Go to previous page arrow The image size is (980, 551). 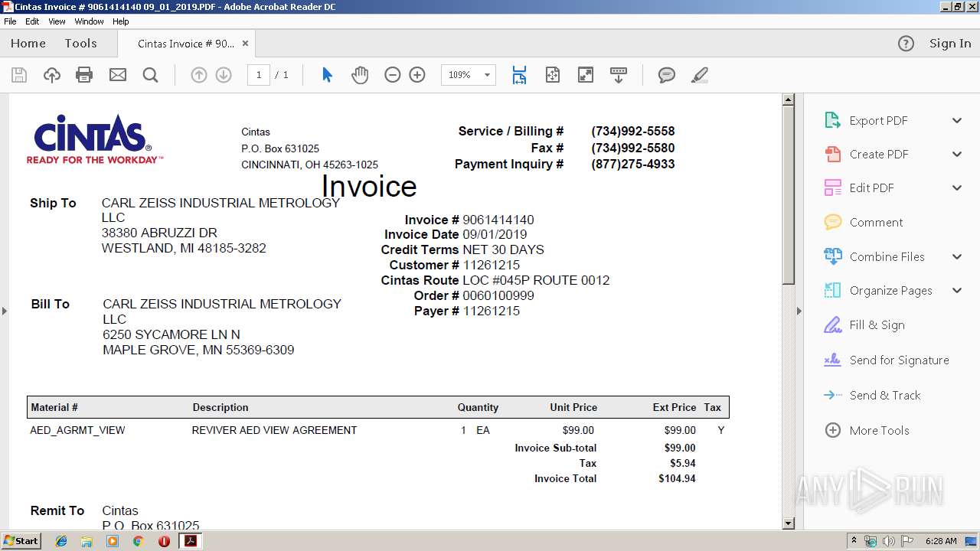click(199, 75)
